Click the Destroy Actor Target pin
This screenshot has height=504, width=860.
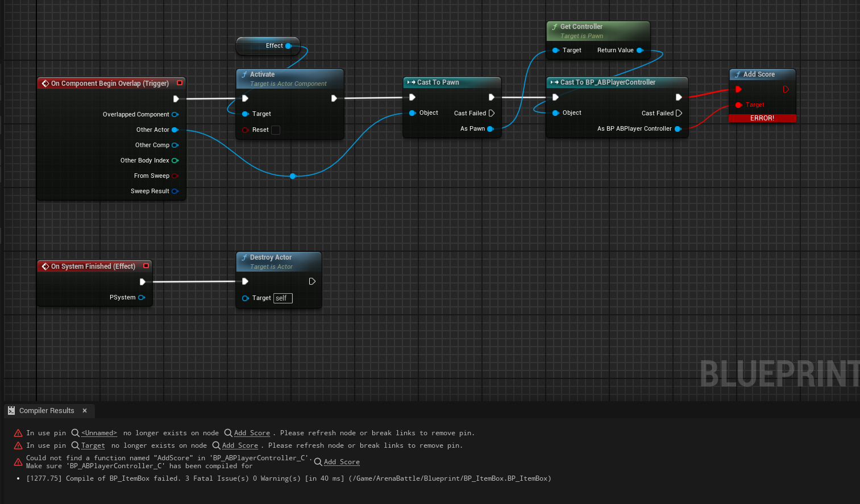tap(246, 298)
